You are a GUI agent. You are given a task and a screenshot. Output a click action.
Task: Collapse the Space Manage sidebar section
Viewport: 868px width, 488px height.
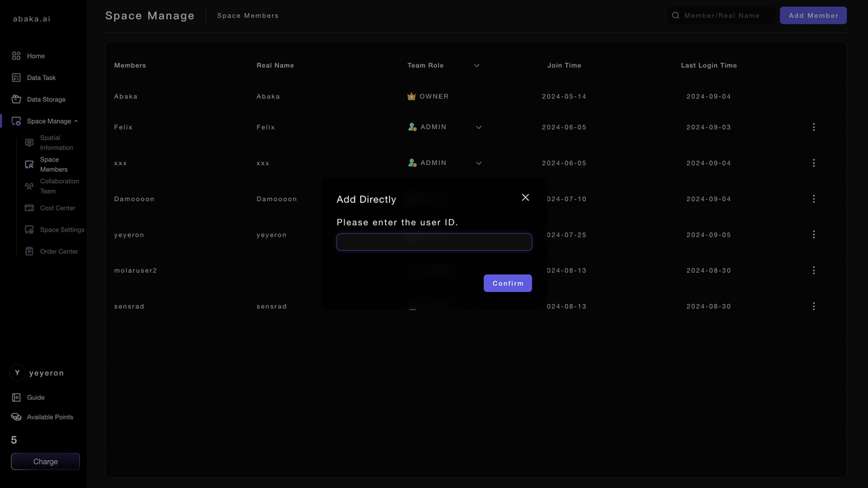(x=76, y=121)
